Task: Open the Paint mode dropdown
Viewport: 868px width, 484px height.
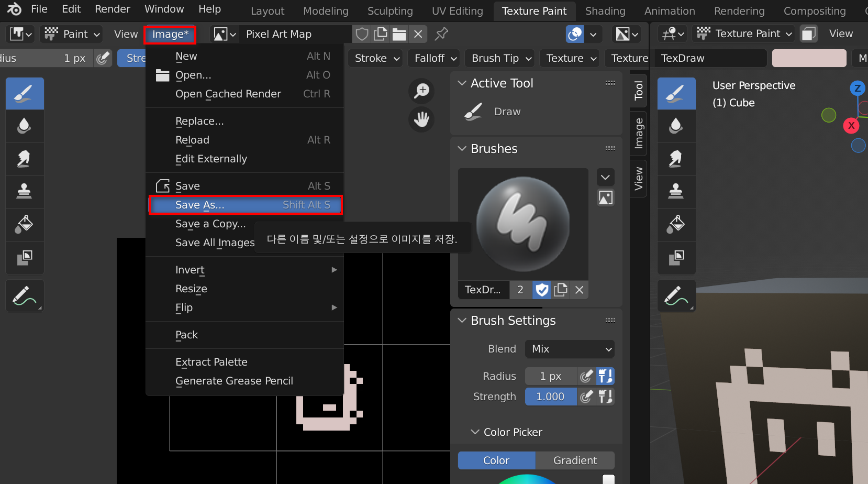Action: [x=72, y=34]
